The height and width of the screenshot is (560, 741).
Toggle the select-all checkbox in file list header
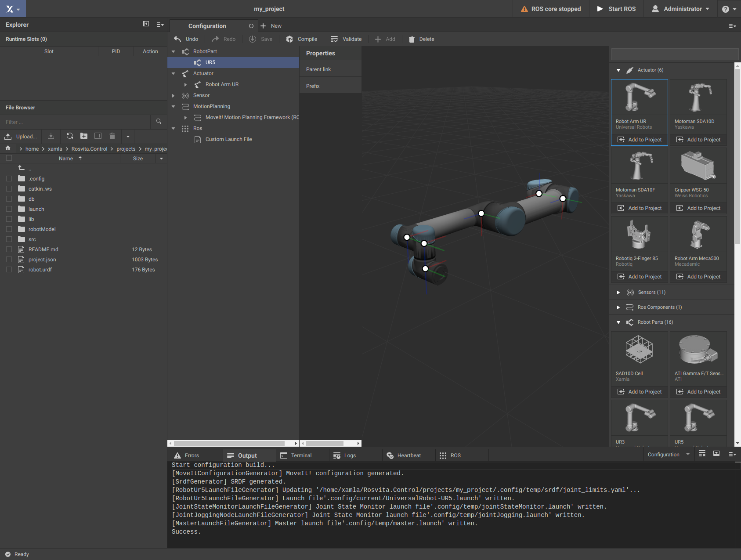9,158
